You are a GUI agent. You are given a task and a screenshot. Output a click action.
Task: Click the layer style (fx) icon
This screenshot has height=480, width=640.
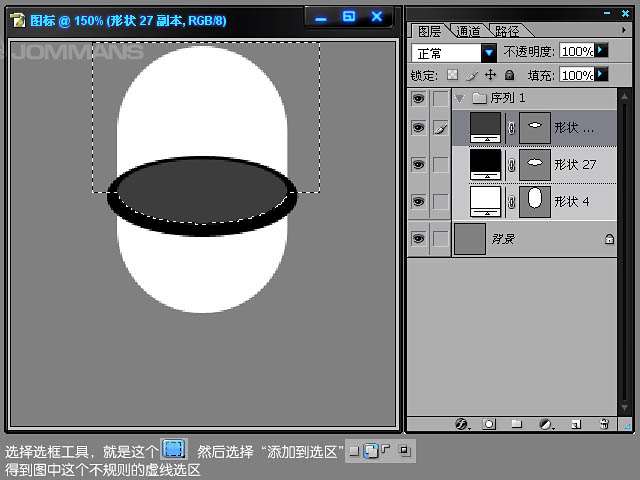tap(461, 424)
